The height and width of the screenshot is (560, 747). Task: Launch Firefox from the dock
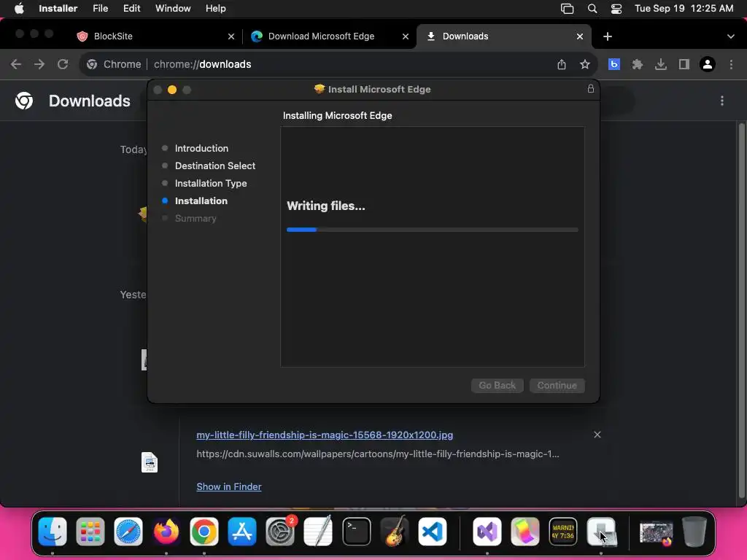tap(166, 531)
